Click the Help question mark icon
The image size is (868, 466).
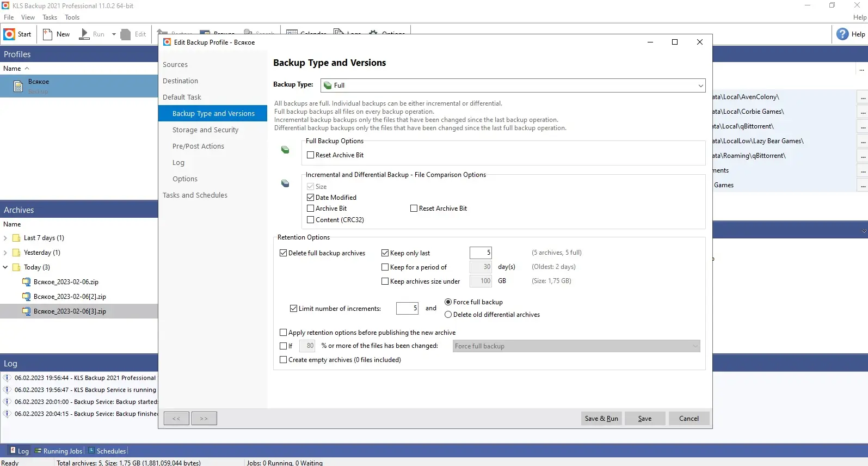pyautogui.click(x=842, y=34)
